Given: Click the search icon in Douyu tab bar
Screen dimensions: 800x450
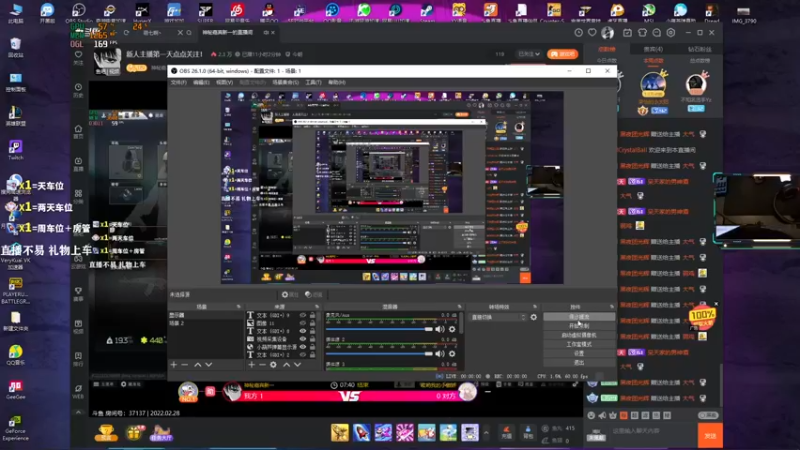Looking at the screenshot, I should point(189,33).
